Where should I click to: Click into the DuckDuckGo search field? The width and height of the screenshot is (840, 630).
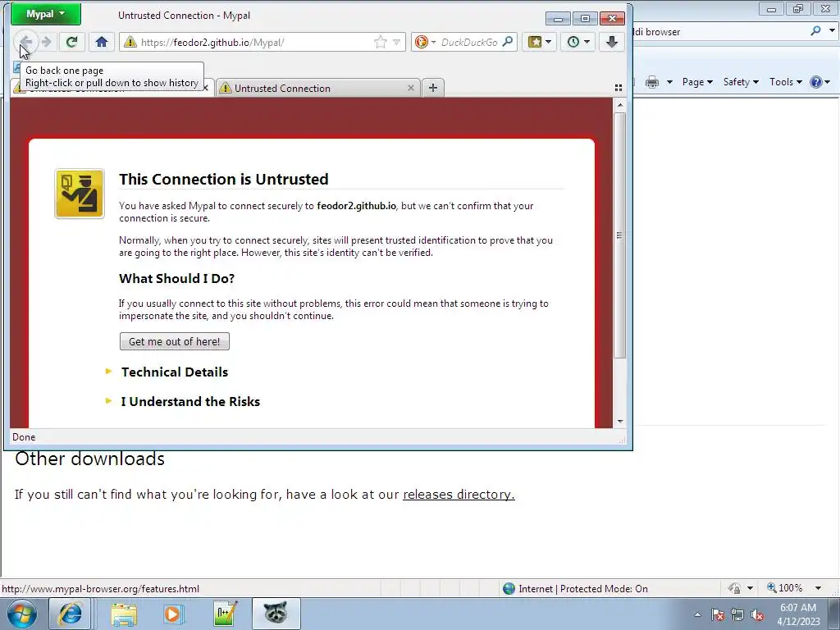click(x=469, y=43)
